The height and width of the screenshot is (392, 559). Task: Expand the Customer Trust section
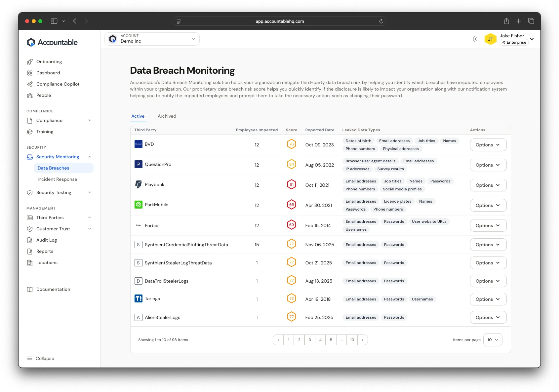(90, 229)
